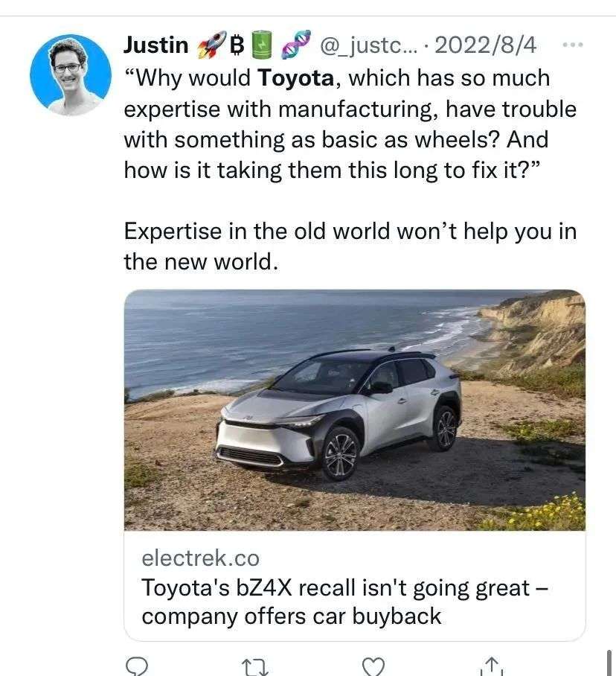Click the quoted tweet text paragraph

tap(350, 124)
